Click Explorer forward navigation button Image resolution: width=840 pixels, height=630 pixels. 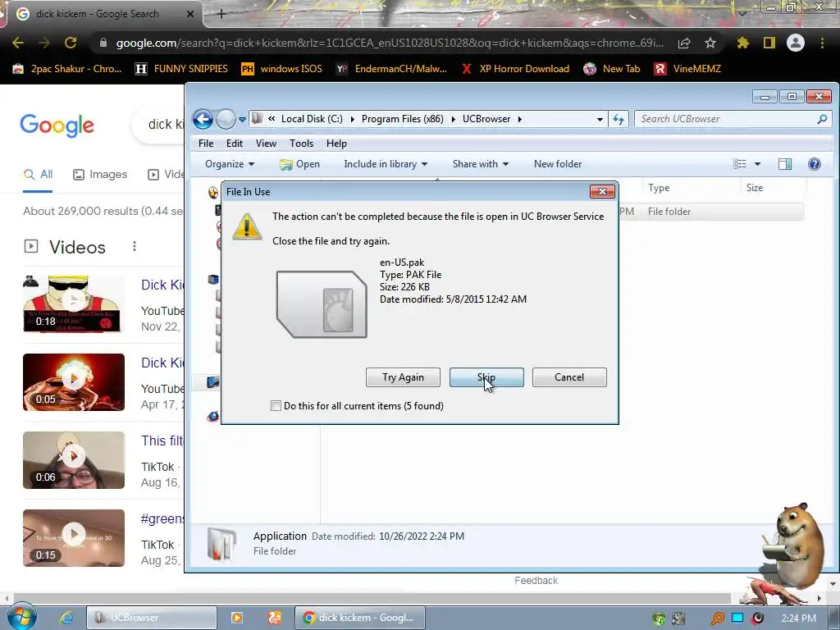click(x=226, y=119)
